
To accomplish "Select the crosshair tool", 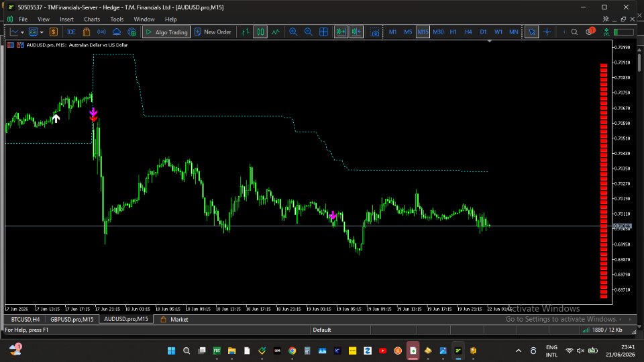I will click(547, 32).
